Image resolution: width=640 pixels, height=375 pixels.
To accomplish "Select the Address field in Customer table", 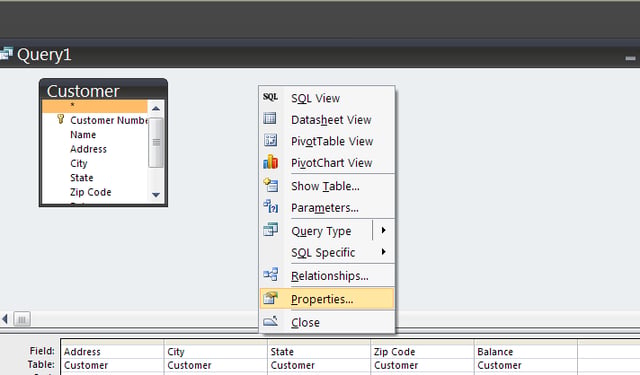I will point(95,149).
